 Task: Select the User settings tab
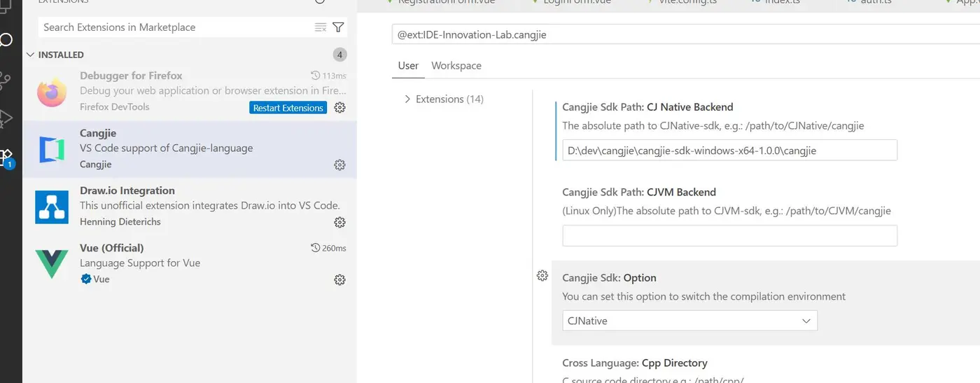(x=408, y=66)
